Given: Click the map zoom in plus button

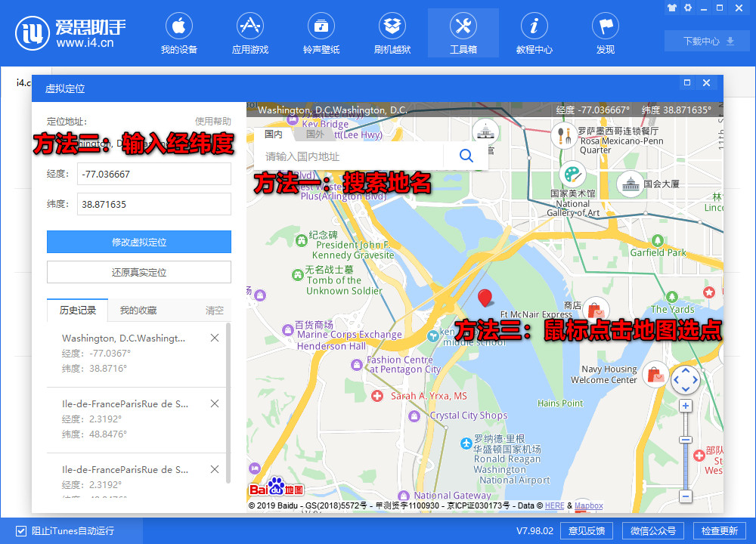Looking at the screenshot, I should click(x=686, y=406).
